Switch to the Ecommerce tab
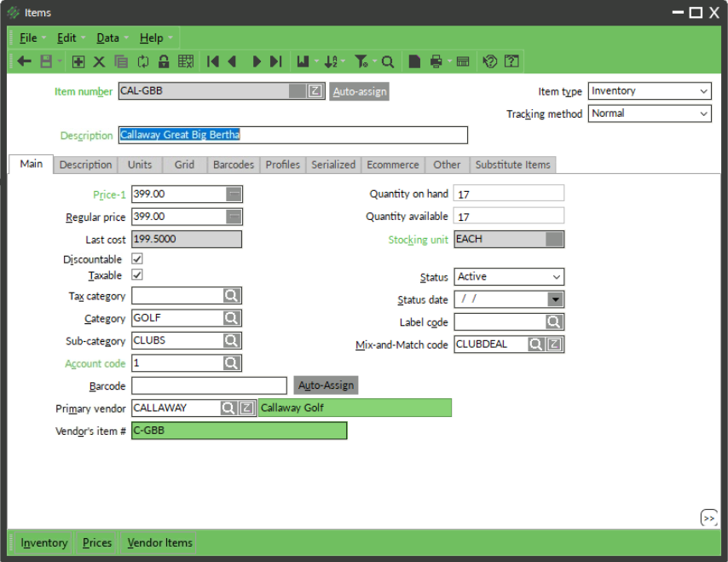 [393, 165]
